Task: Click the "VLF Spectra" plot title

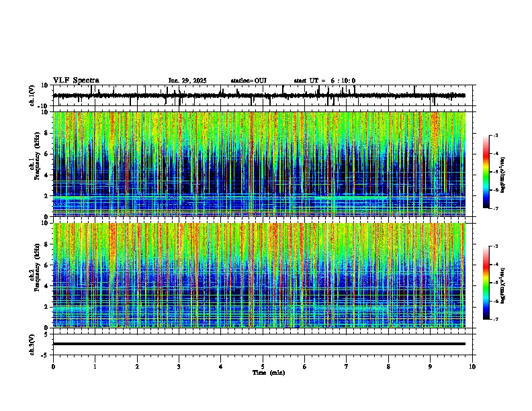Action: pos(76,80)
